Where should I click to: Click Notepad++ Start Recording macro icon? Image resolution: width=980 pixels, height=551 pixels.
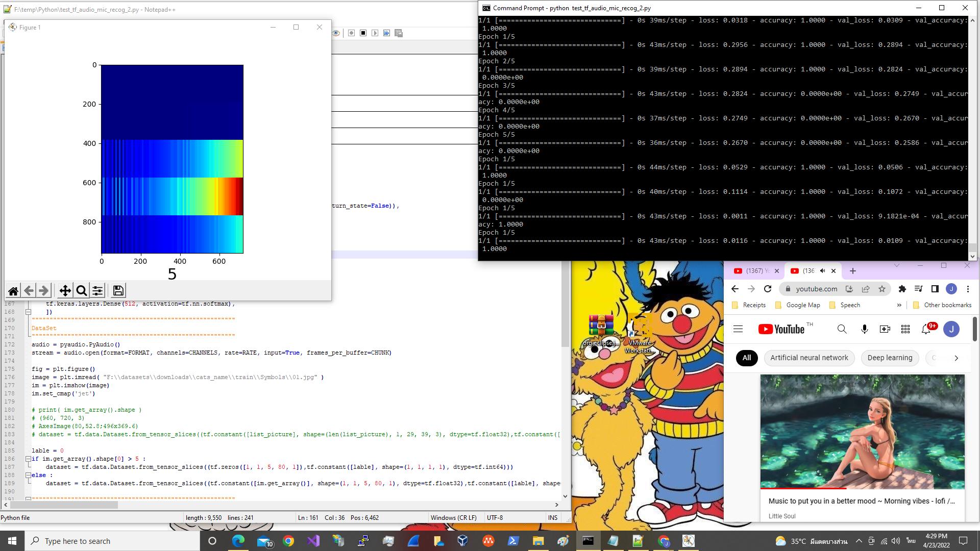click(x=352, y=33)
